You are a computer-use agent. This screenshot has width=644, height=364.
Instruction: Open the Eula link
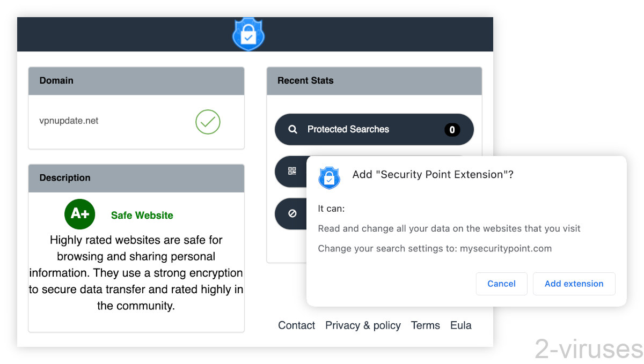point(460,325)
